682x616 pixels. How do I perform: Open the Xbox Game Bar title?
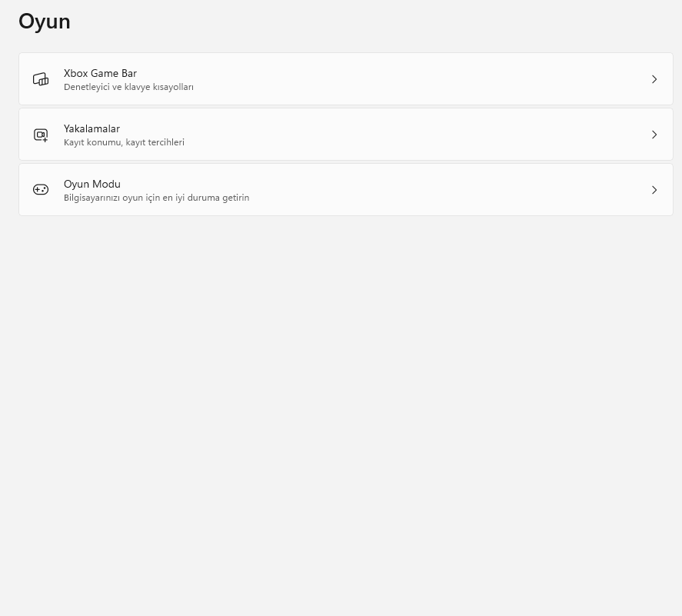[x=101, y=73]
